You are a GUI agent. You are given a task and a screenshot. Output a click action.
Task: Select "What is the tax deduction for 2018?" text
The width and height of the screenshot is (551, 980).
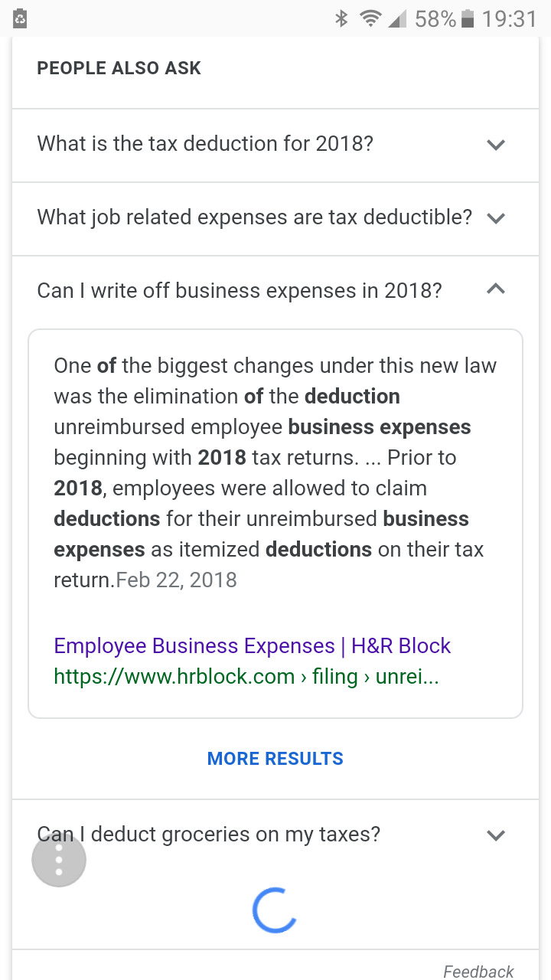pyautogui.click(x=205, y=143)
